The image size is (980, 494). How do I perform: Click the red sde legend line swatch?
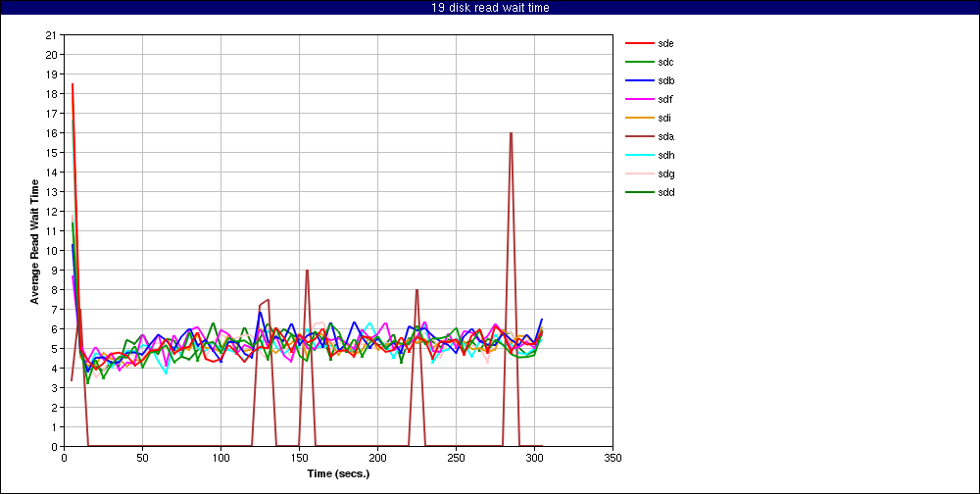coord(639,44)
